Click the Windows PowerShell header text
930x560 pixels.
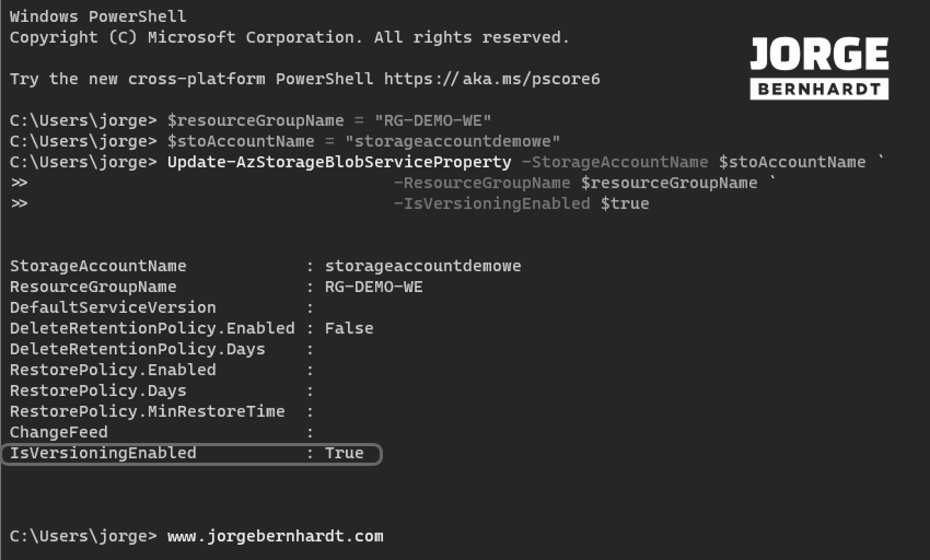point(98,16)
